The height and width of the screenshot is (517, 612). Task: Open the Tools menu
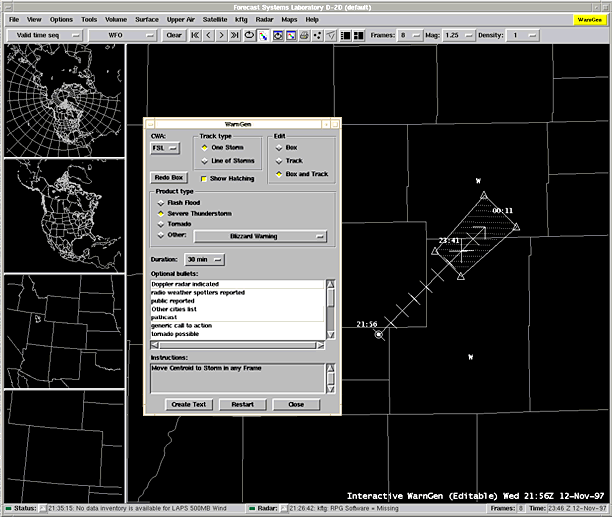pyautogui.click(x=89, y=20)
